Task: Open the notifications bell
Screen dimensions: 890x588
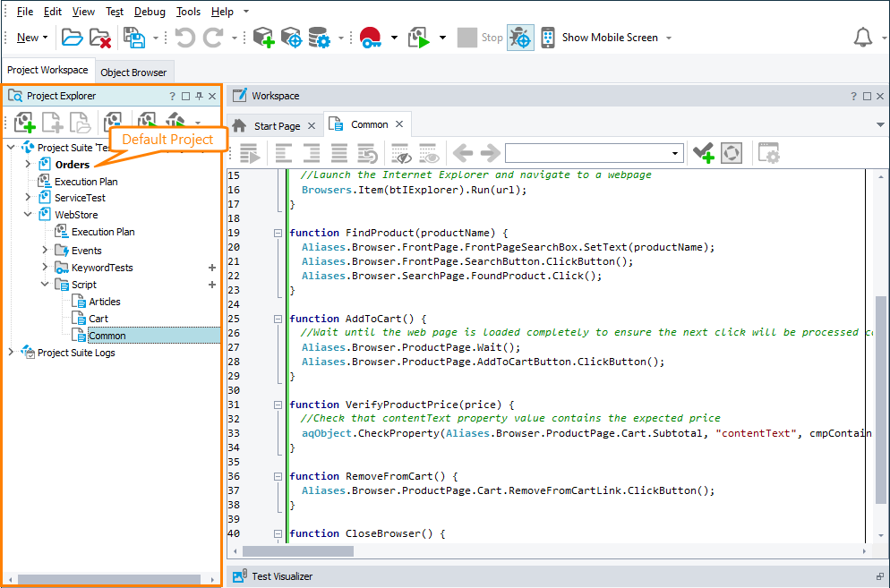Action: 862,38
